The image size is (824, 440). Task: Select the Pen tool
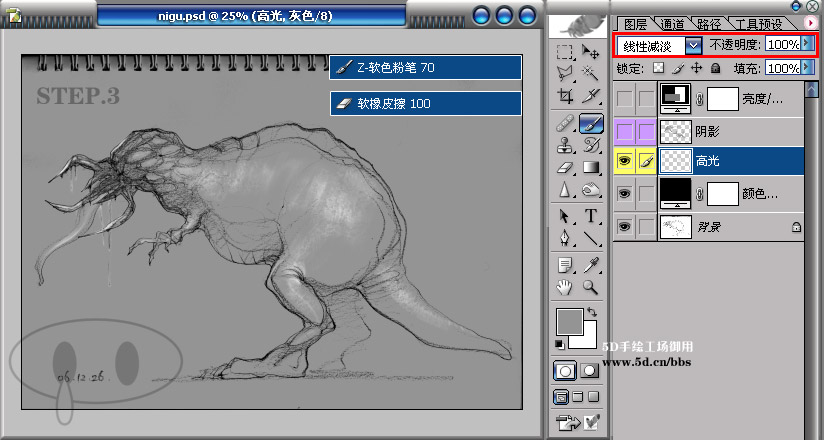(565, 238)
